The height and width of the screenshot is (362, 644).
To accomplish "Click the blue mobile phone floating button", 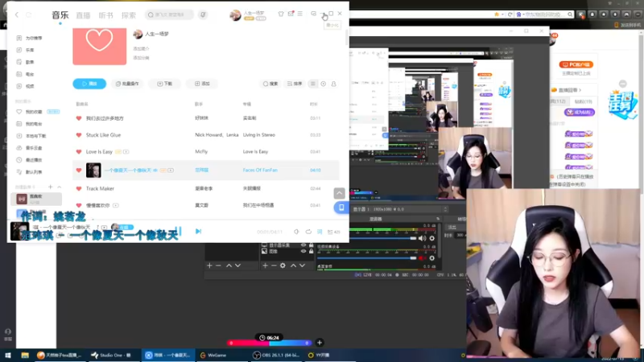I will [x=341, y=208].
